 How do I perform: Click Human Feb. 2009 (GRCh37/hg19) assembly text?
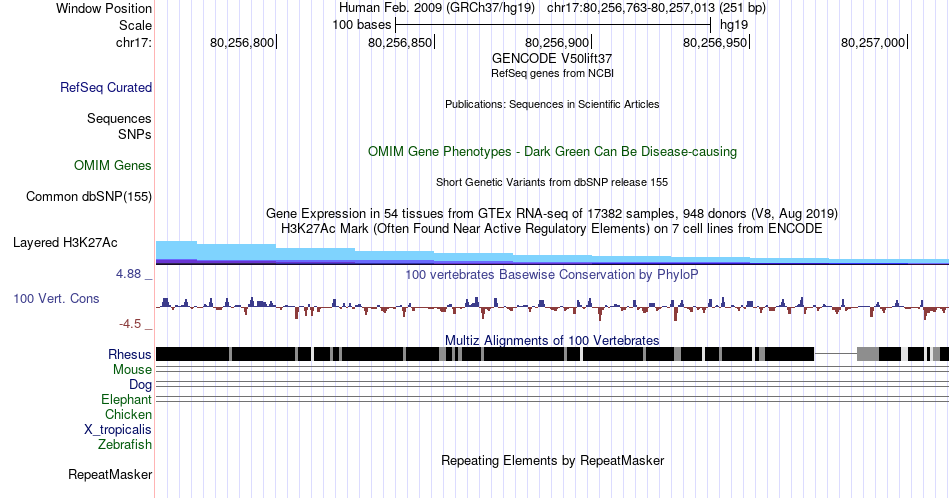[x=437, y=8]
